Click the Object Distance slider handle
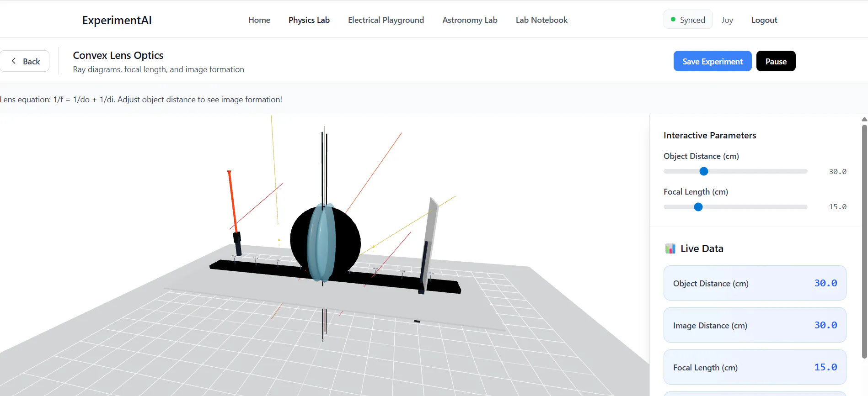Image resolution: width=868 pixels, height=396 pixels. 704,171
